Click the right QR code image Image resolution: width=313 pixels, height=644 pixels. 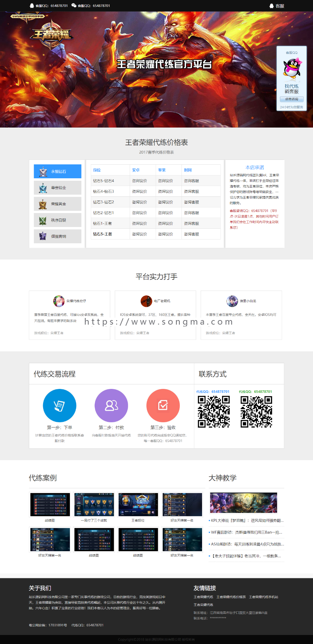[x=256, y=412]
